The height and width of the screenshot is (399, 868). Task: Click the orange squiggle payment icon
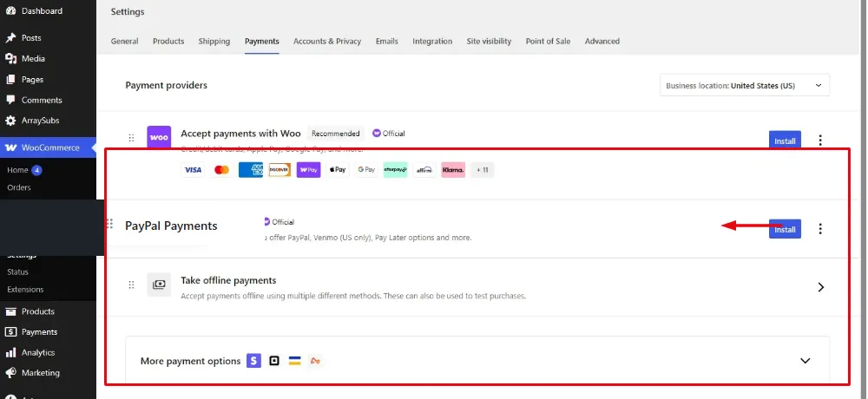[315, 361]
